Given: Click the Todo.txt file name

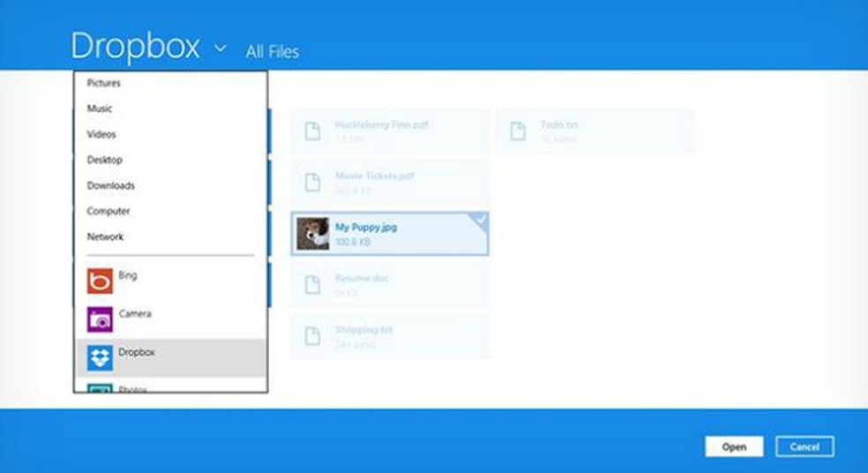Looking at the screenshot, I should [559, 124].
